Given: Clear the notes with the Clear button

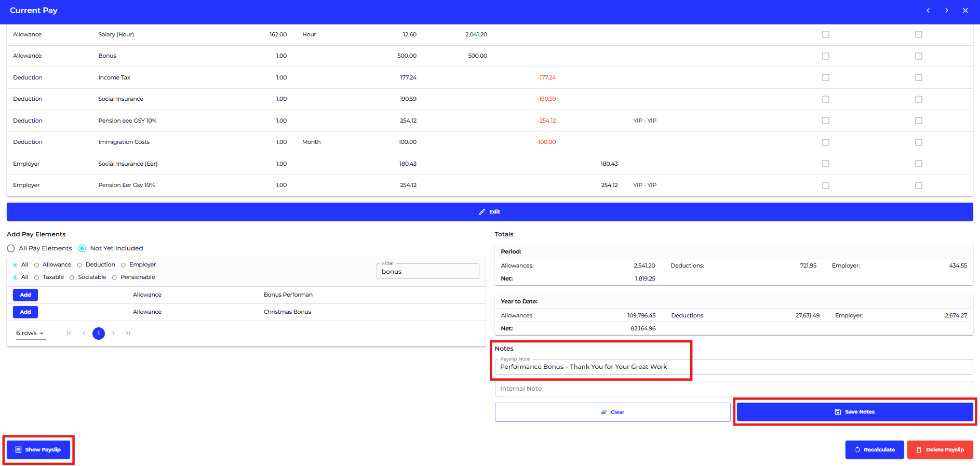Looking at the screenshot, I should (x=612, y=412).
